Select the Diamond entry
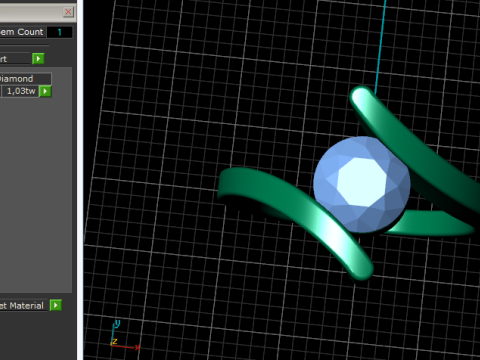The height and width of the screenshot is (360, 480). (x=26, y=79)
